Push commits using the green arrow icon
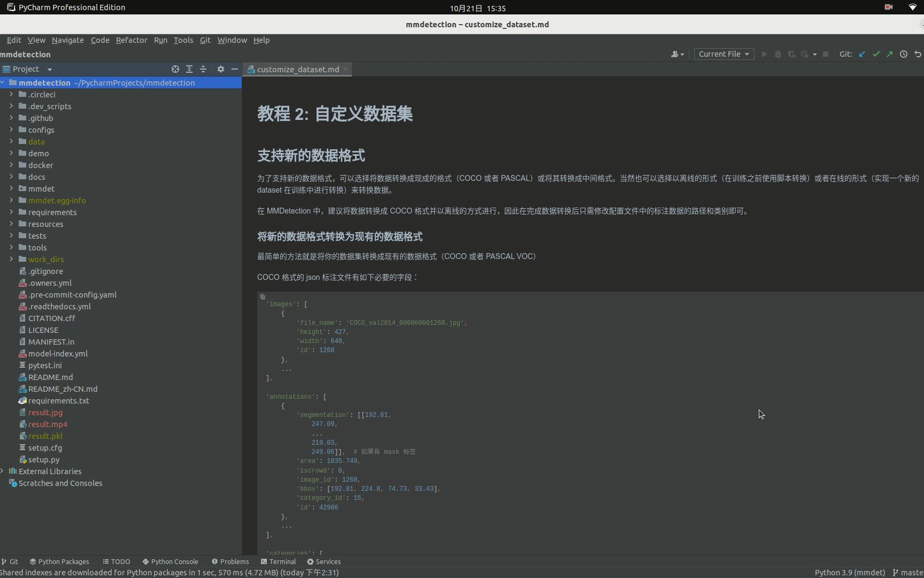924x578 pixels. click(x=889, y=54)
